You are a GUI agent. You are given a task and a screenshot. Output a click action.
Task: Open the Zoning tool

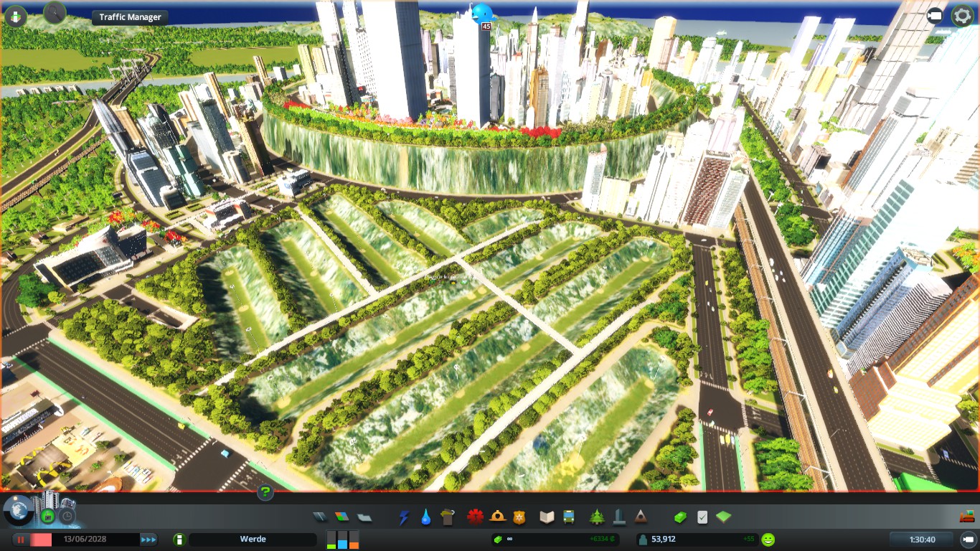[x=342, y=517]
